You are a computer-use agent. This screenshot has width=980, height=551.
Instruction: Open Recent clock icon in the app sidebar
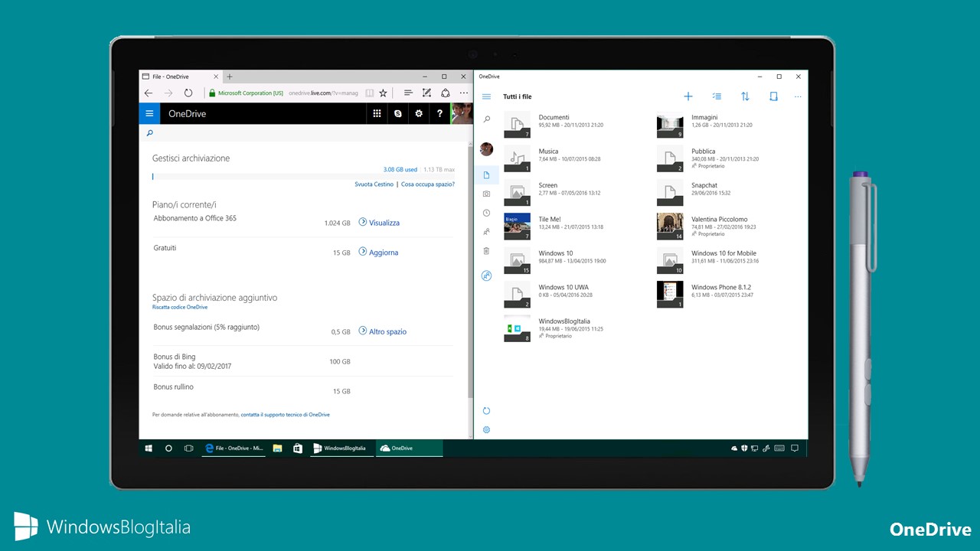[486, 213]
